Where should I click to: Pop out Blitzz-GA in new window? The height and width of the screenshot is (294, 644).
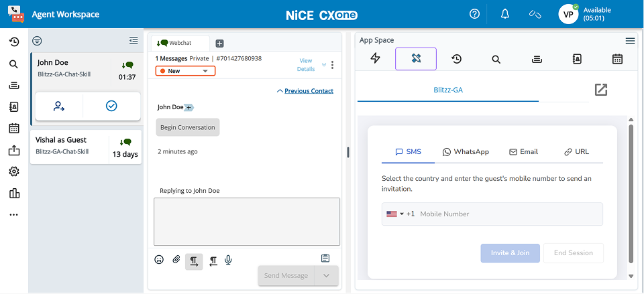[601, 90]
